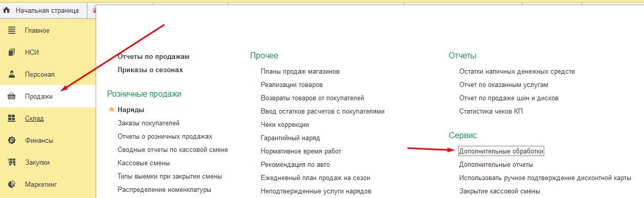Click the Прочее group heading
The width and height of the screenshot is (644, 198).
tap(264, 55)
